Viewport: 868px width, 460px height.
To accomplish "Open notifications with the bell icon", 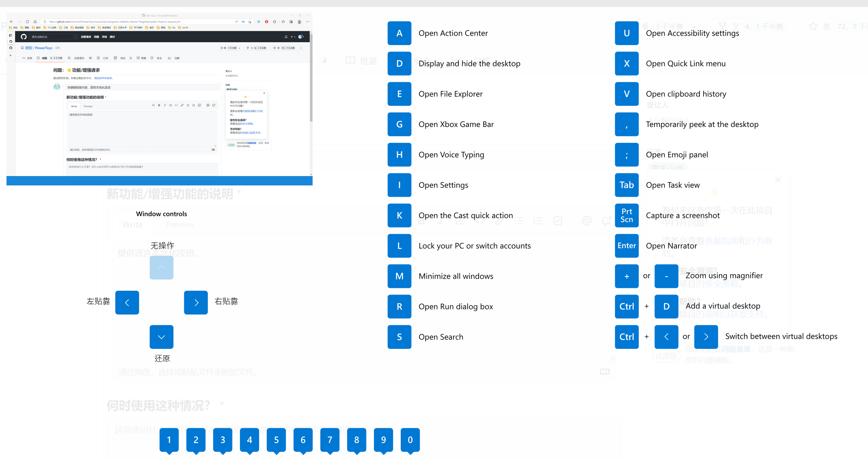I will [x=286, y=37].
